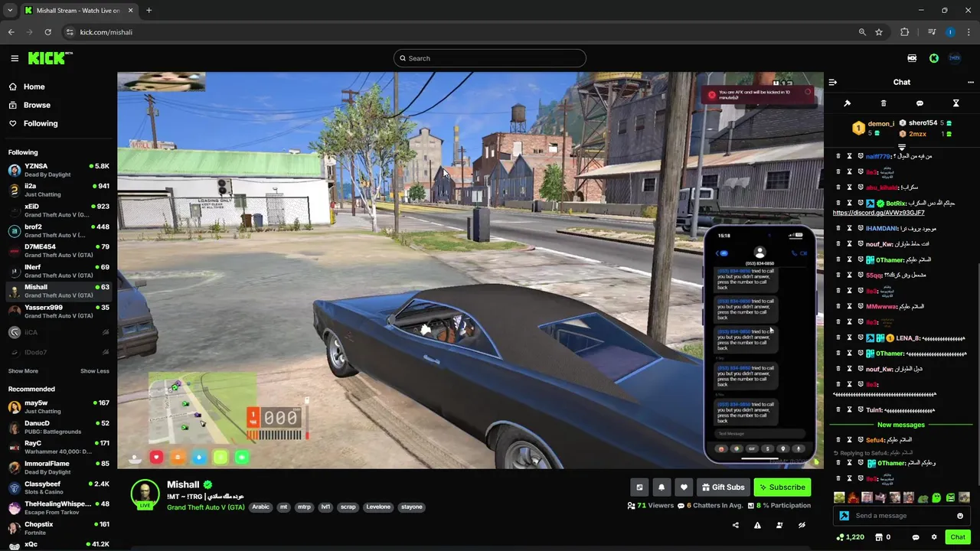This screenshot has width=980, height=551.
Task: Click the hourglass icon in chat toolbar
Action: (955, 103)
